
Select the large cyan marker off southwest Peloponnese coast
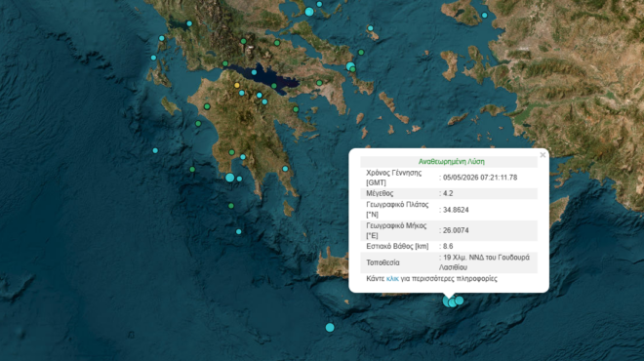[230, 178]
